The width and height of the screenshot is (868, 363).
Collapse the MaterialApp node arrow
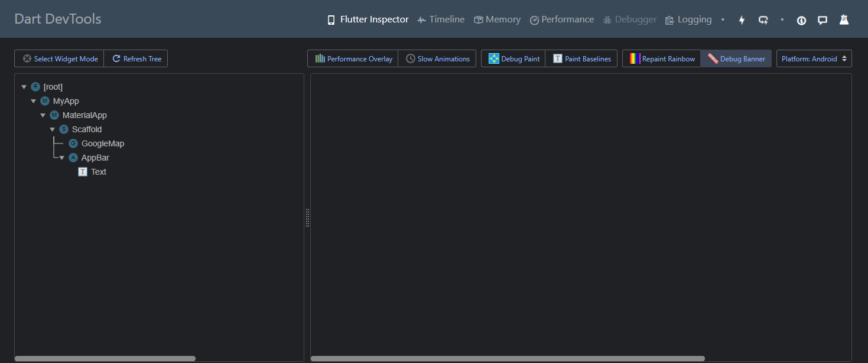43,115
